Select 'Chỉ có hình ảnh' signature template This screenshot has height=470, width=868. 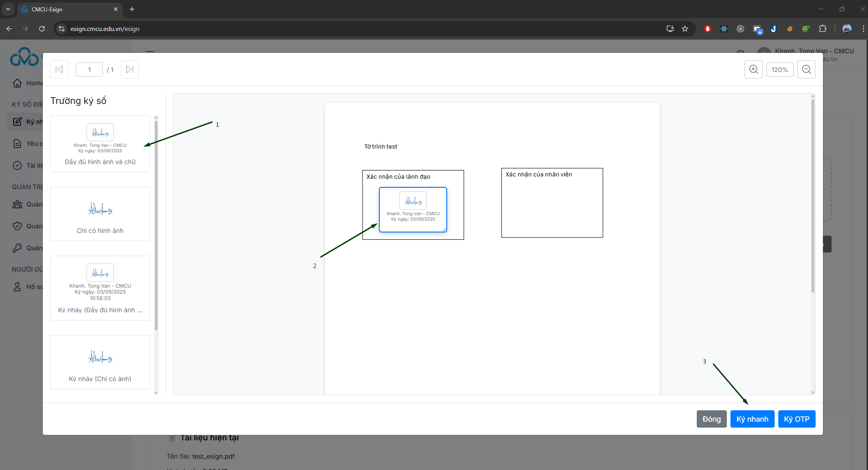(100, 214)
